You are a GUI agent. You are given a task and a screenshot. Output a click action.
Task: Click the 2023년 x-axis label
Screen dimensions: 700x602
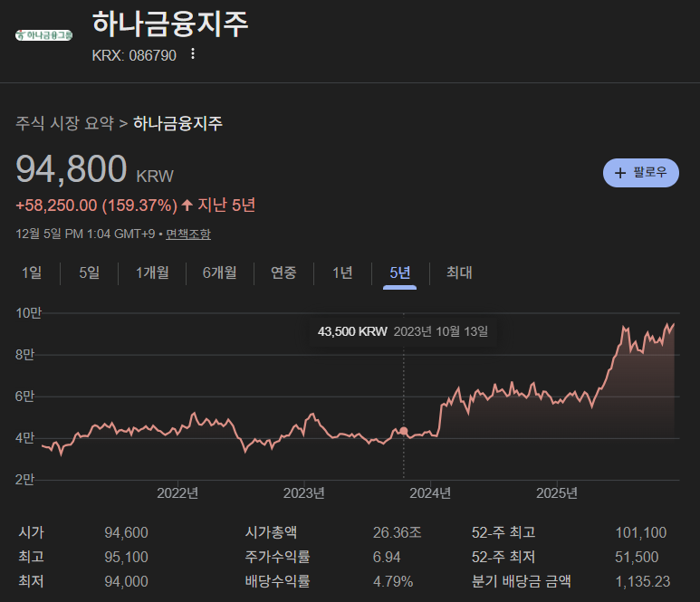304,493
